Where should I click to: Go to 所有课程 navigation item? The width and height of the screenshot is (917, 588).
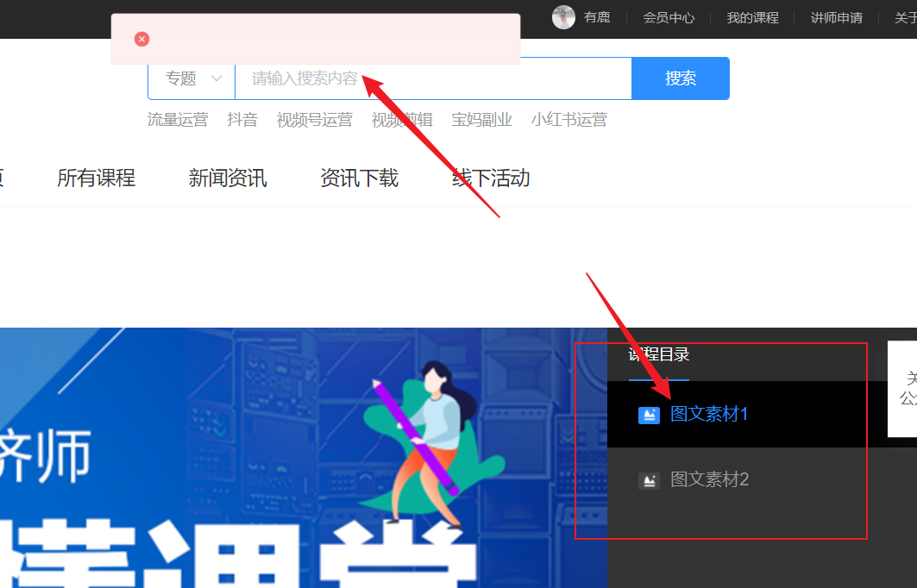point(96,178)
